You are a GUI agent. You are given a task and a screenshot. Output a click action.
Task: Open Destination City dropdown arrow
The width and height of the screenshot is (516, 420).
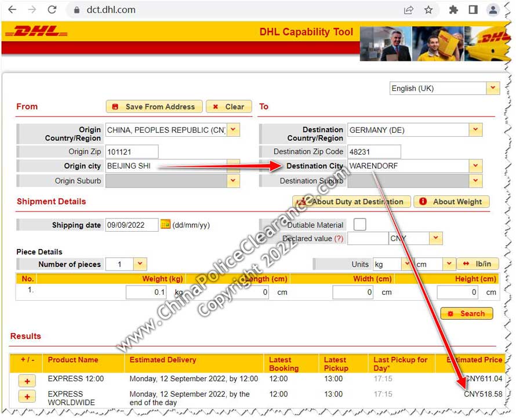pyautogui.click(x=475, y=166)
